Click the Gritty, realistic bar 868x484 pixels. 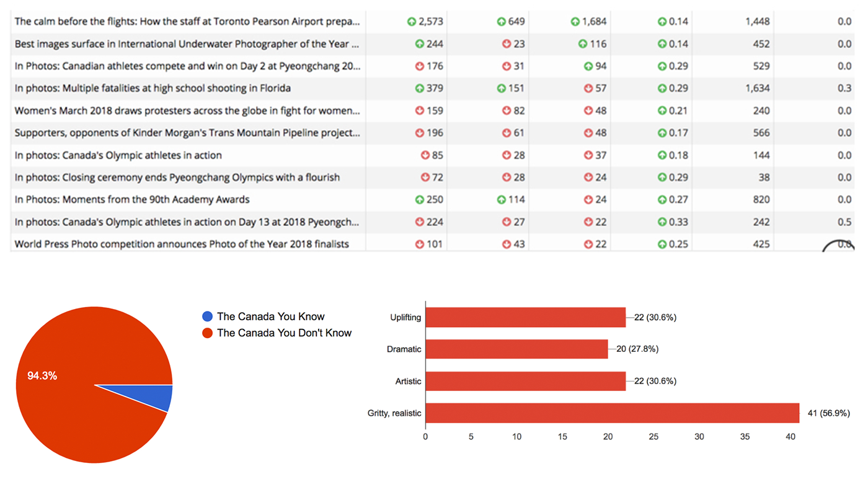click(x=613, y=413)
